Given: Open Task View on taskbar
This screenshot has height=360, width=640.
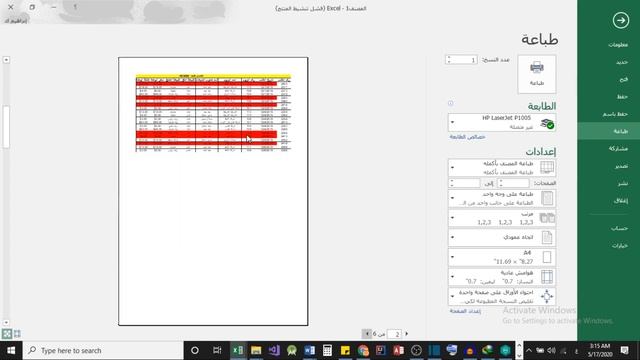Looking at the screenshot, I should (217, 350).
